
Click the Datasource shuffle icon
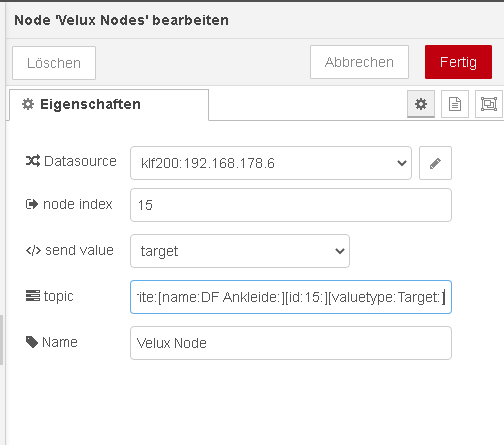tap(33, 161)
